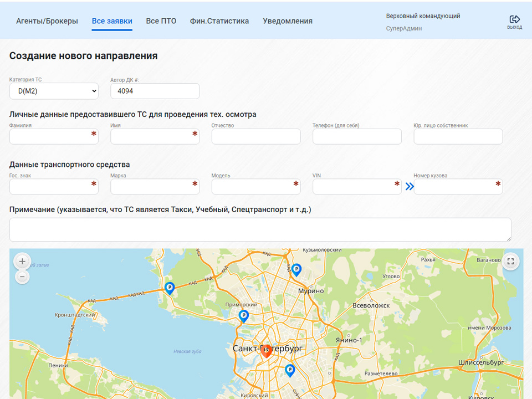Open the Категория ТС dropdown
Image resolution: width=532 pixels, height=399 pixels.
point(54,91)
